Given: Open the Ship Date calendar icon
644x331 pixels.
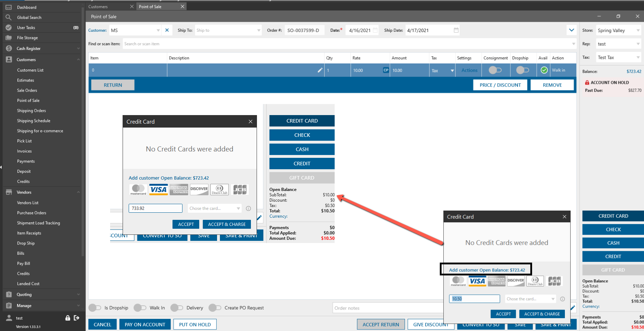Looking at the screenshot, I should coord(456,30).
